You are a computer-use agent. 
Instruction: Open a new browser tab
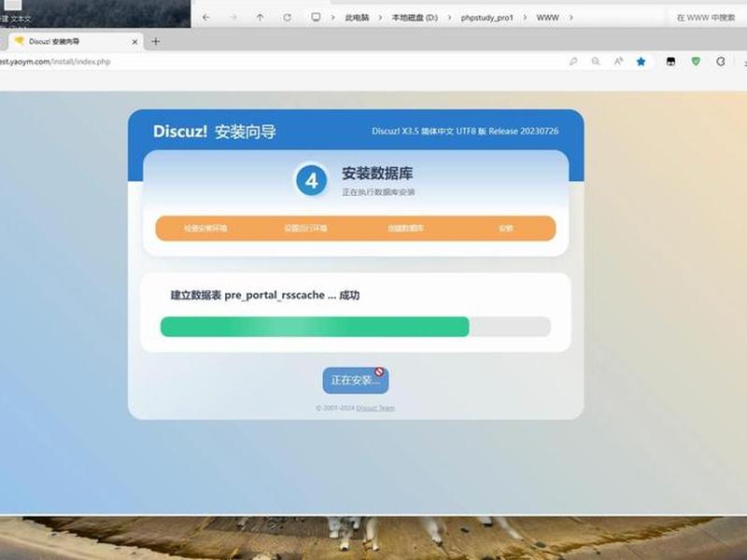pyautogui.click(x=155, y=41)
